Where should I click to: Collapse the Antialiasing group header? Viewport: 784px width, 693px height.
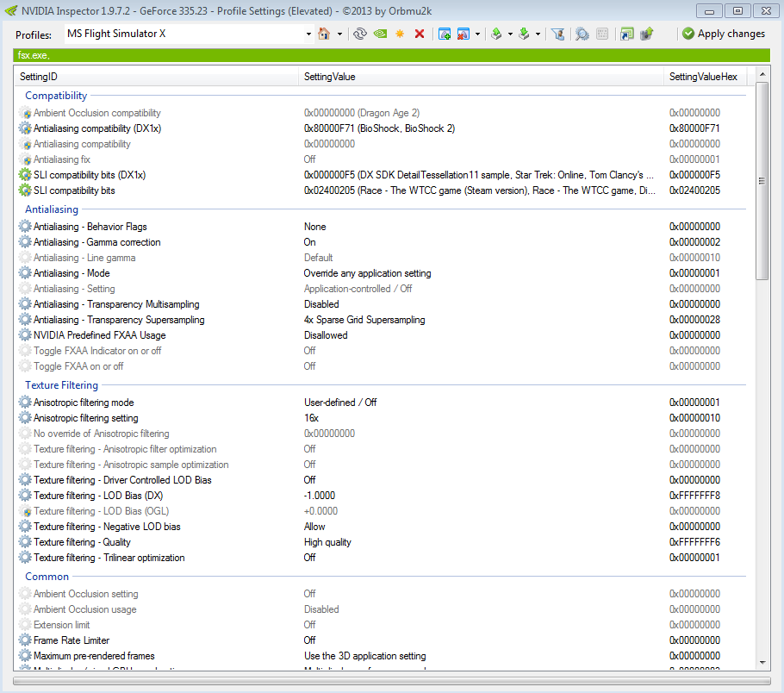[x=52, y=209]
